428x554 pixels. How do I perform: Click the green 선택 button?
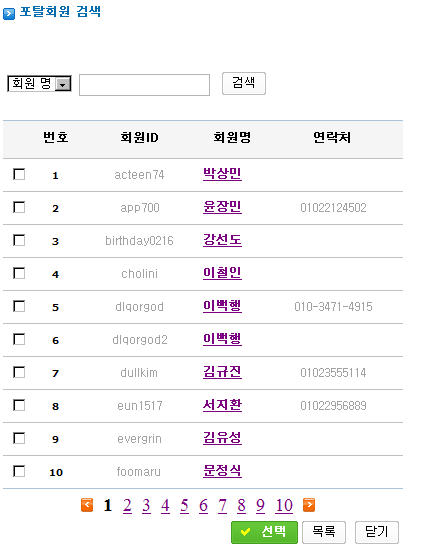pos(264,532)
